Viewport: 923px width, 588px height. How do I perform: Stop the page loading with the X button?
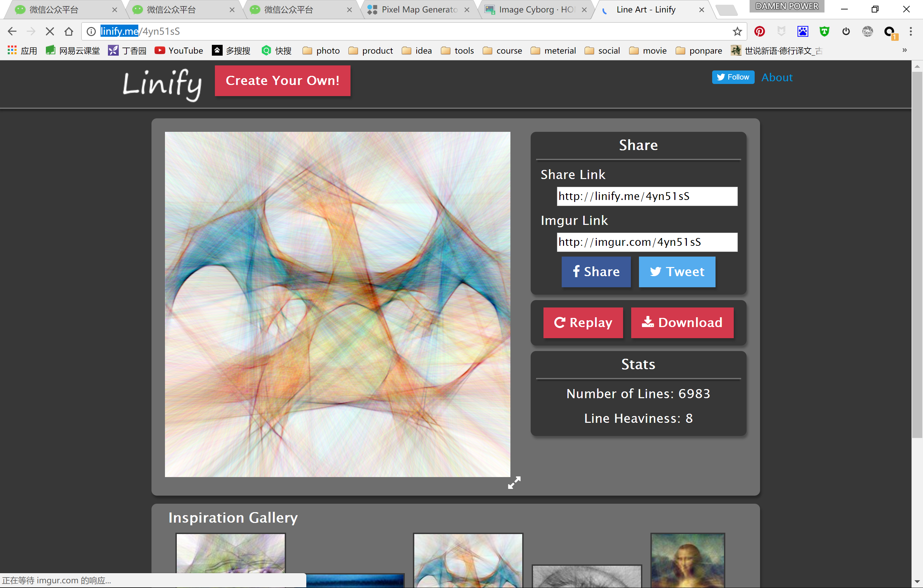pyautogui.click(x=50, y=31)
